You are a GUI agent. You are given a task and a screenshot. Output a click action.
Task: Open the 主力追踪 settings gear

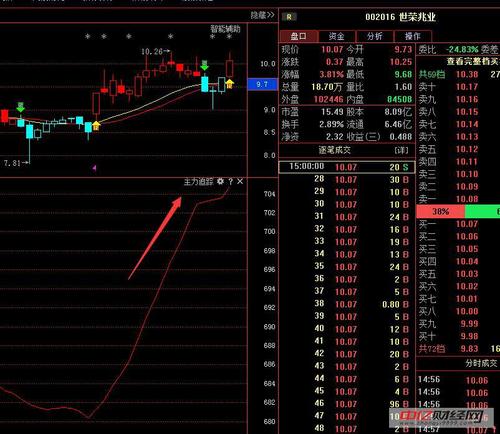220,181
